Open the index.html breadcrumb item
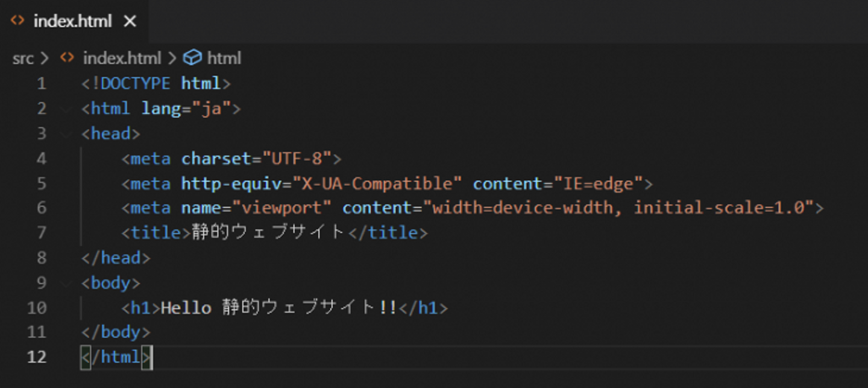868x388 pixels. pyautogui.click(x=122, y=58)
